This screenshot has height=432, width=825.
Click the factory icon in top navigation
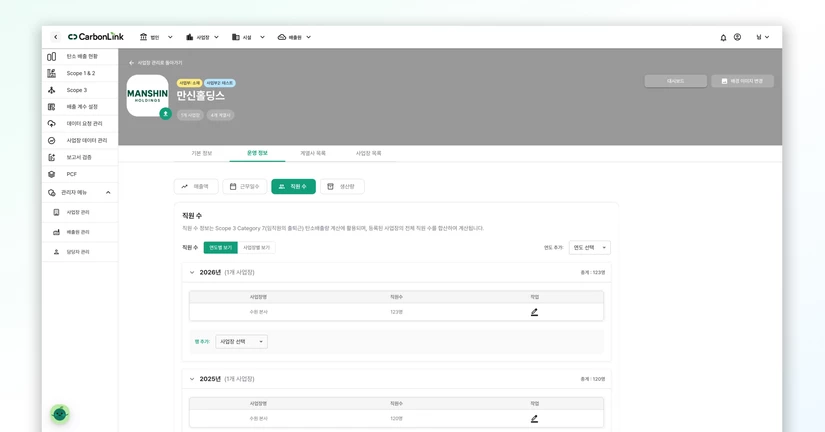[x=189, y=37]
